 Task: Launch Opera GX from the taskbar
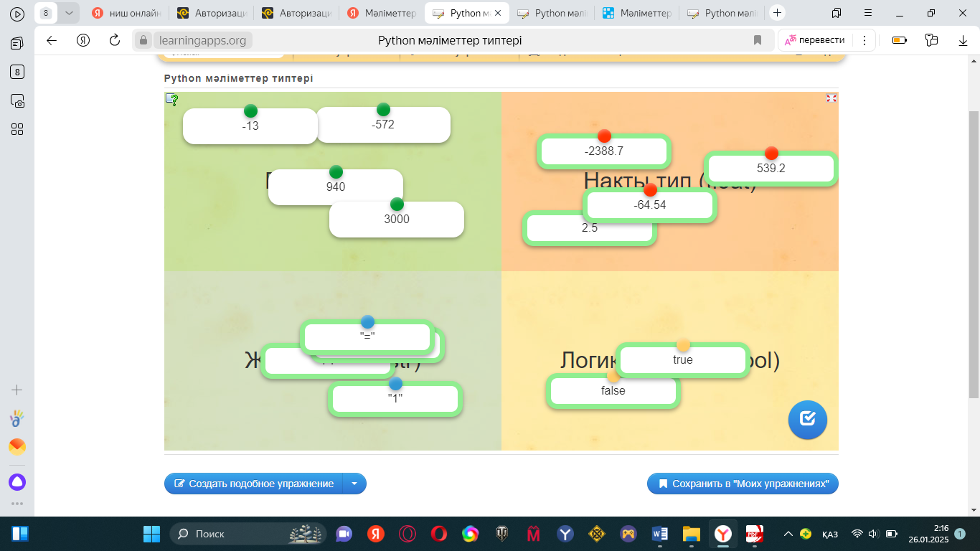click(x=407, y=534)
